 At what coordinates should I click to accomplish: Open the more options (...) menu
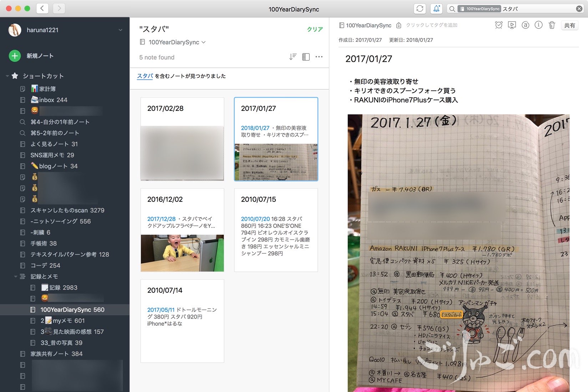pos(319,57)
